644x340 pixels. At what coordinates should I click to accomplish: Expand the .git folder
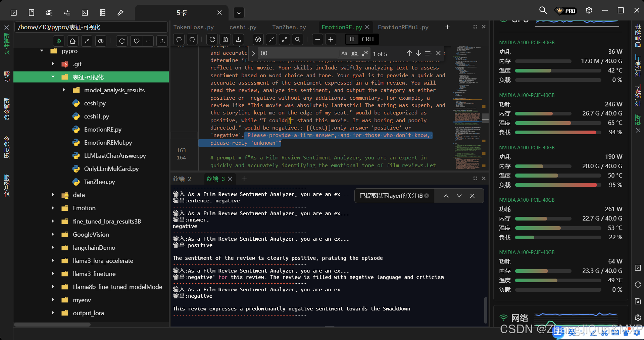click(53, 64)
